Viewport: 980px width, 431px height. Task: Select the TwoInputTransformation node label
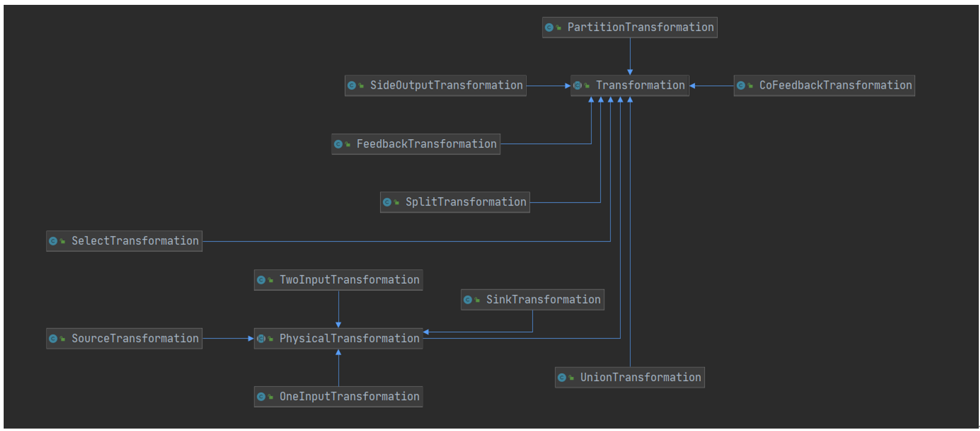click(349, 280)
